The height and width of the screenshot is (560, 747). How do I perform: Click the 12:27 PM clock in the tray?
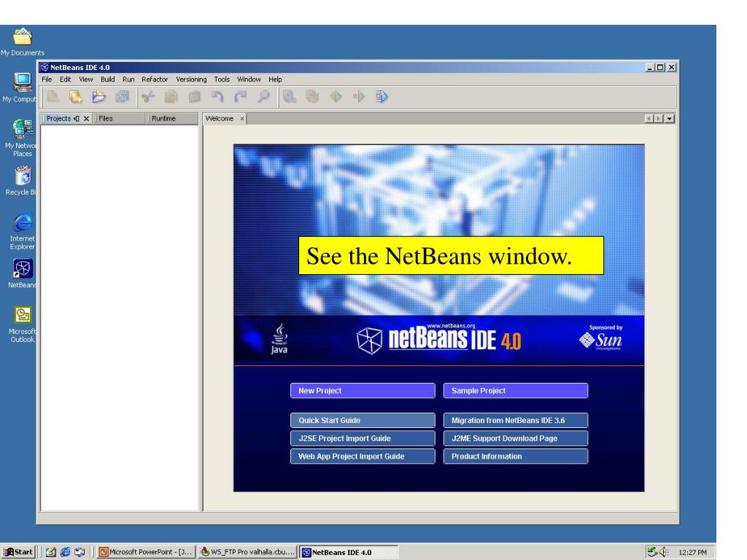pyautogui.click(x=693, y=553)
